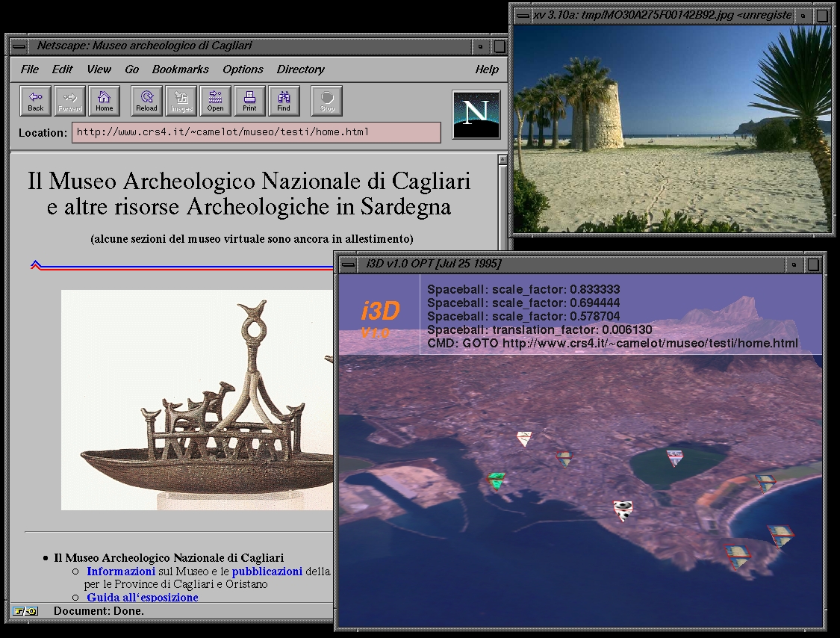
Task: Select the lowest beach-photo marker on the i3D map
Action: pyautogui.click(x=738, y=557)
